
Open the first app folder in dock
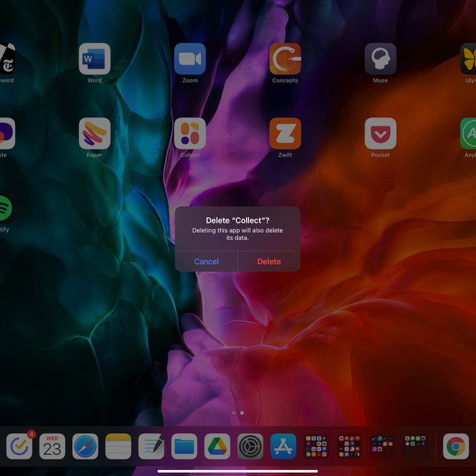316,446
